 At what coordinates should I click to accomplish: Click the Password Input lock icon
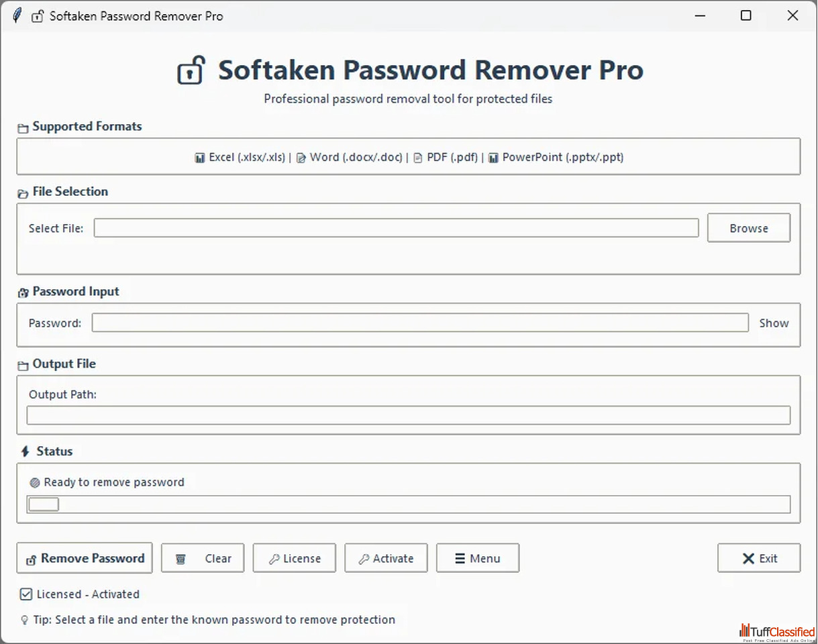point(23,292)
